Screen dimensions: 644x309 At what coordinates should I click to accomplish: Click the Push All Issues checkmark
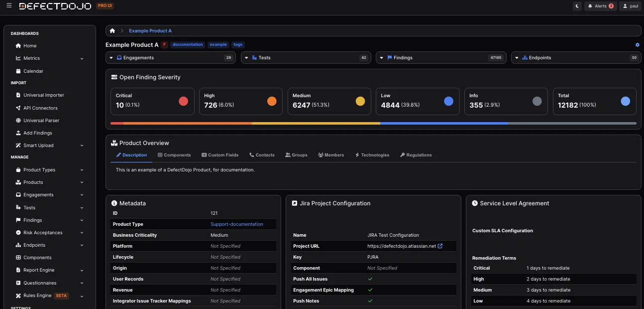[x=370, y=279]
